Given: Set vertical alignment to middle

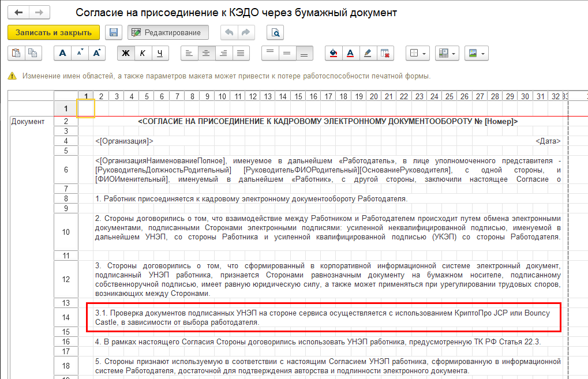Looking at the screenshot, I should [287, 53].
